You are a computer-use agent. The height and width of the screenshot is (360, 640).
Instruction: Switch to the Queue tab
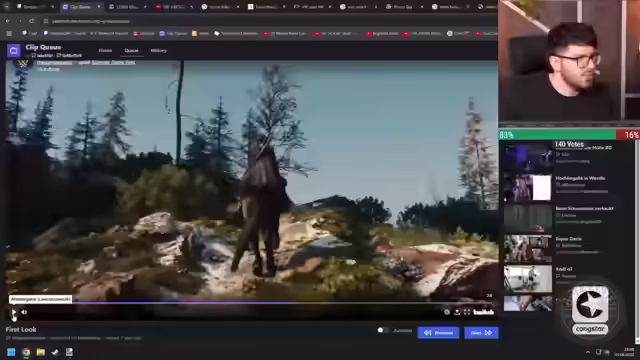(131, 51)
